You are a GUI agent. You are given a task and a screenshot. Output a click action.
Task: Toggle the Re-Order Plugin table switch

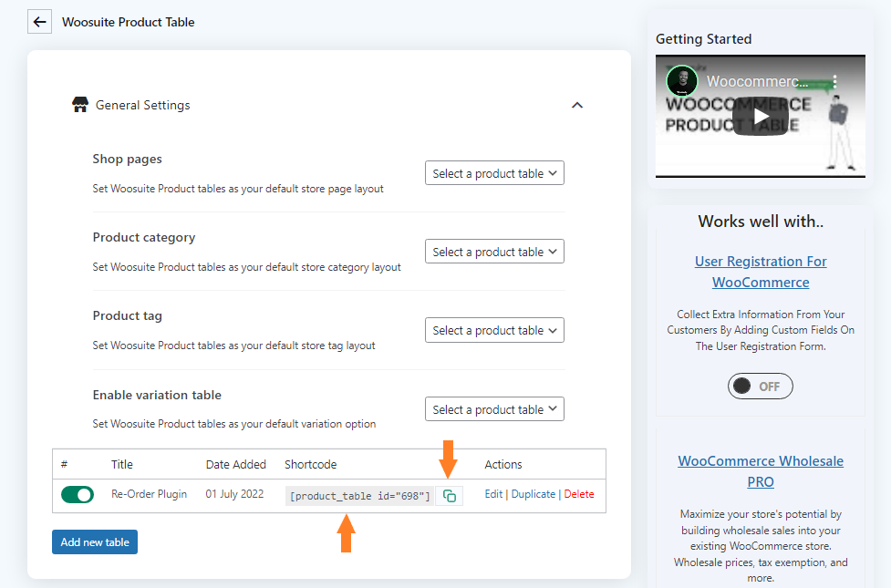pyautogui.click(x=78, y=495)
